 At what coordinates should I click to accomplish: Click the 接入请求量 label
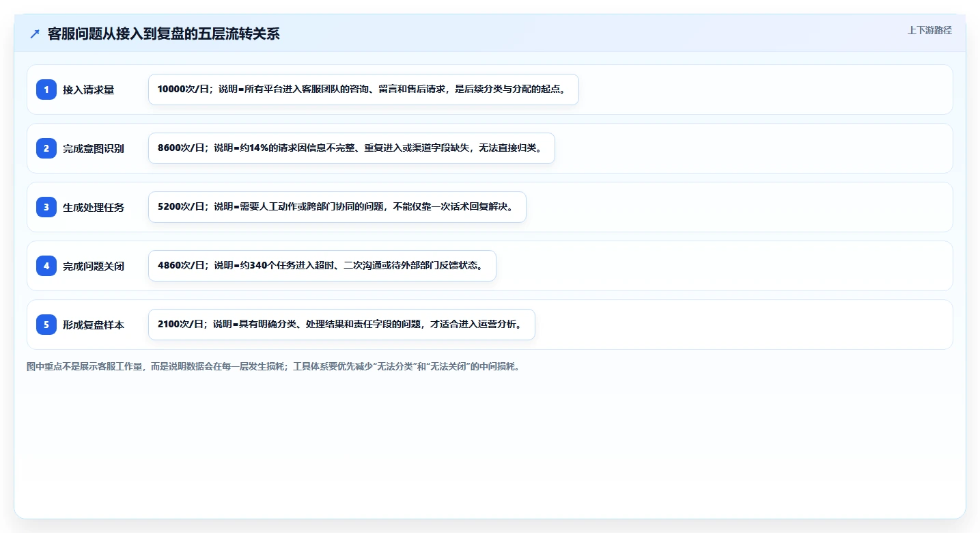click(88, 90)
